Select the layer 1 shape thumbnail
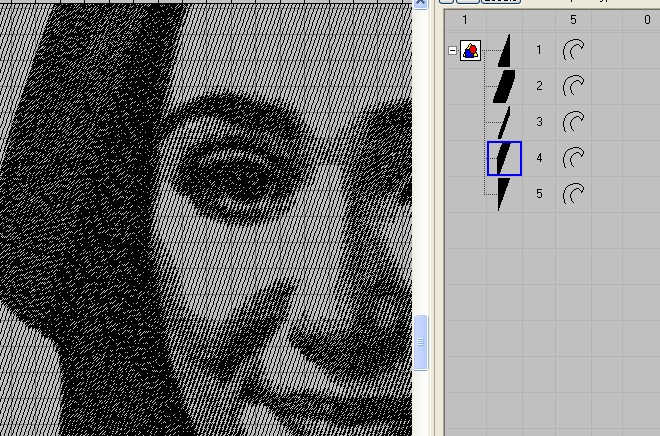 (x=504, y=51)
